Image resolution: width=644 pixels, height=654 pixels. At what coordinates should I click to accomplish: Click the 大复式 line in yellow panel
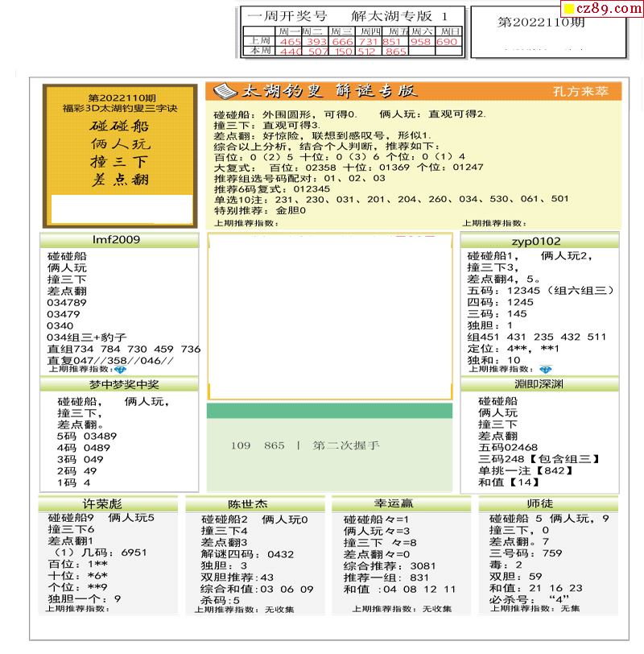(349, 168)
